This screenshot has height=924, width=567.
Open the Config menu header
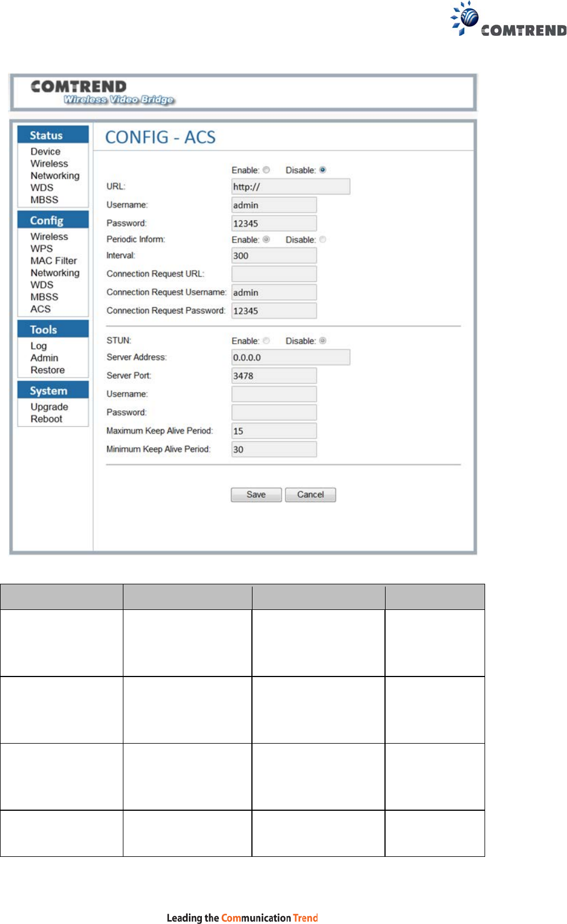pyautogui.click(x=53, y=220)
